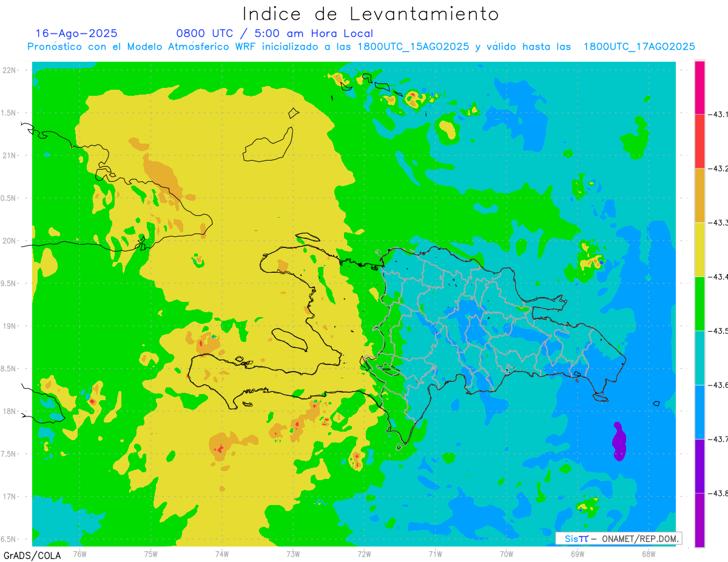Image resolution: width=728 pixels, height=562 pixels.
Task: Click the '68W' longitude label
Action: (x=648, y=554)
